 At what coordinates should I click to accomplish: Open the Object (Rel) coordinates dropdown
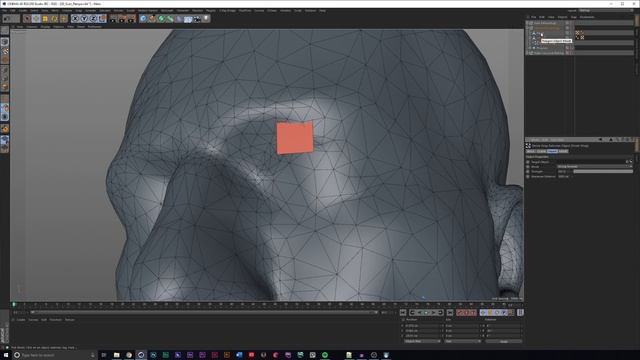pos(422,341)
